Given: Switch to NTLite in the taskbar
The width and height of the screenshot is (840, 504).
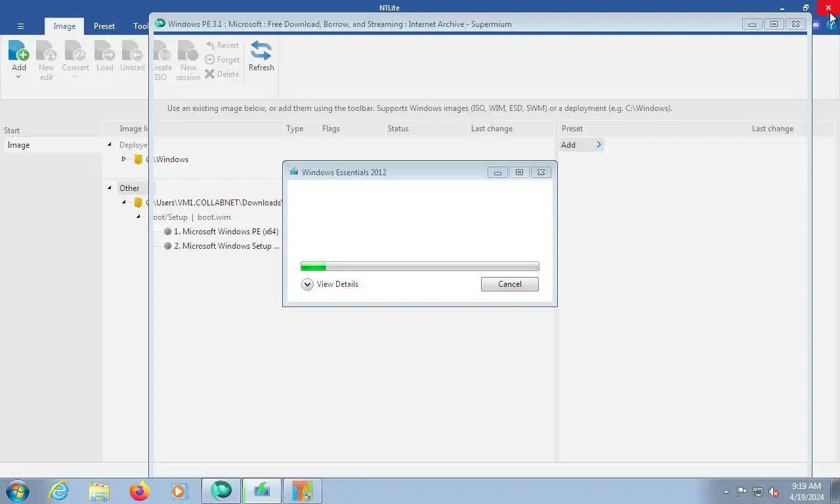Looking at the screenshot, I should pos(303,491).
